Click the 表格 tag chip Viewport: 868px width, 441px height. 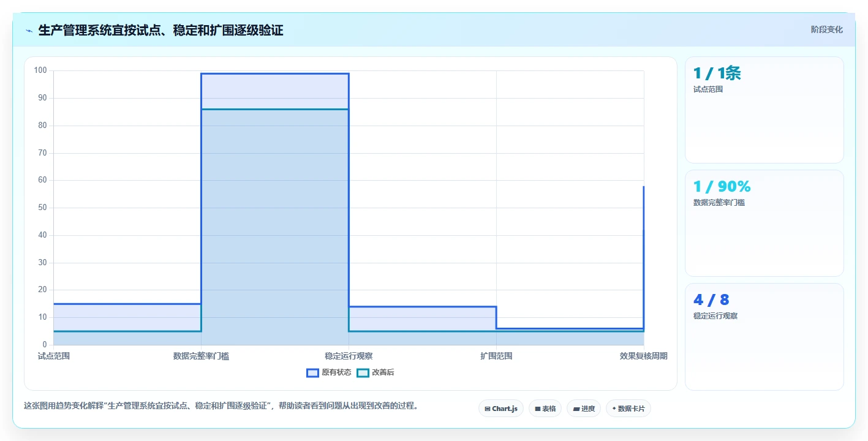click(x=545, y=409)
